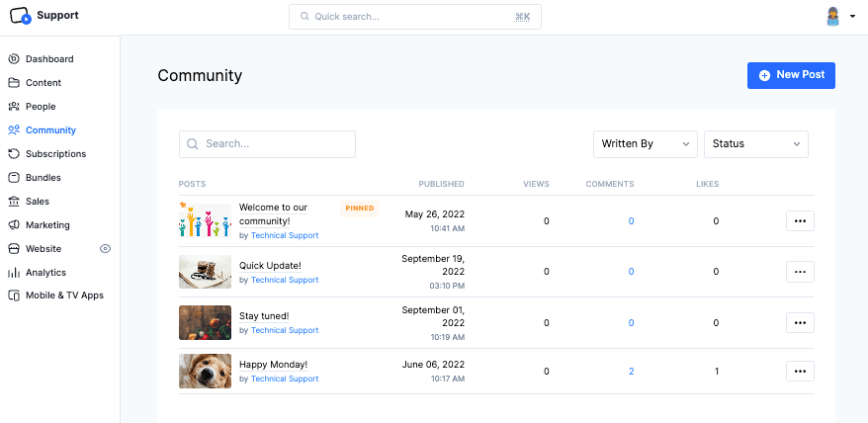
Task: Open the Bundles section
Action: pyautogui.click(x=43, y=178)
